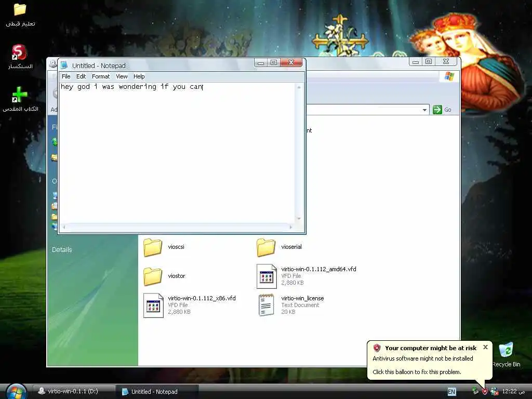Maximize the Explorer window behind Notepad
532x399 pixels.
point(429,61)
